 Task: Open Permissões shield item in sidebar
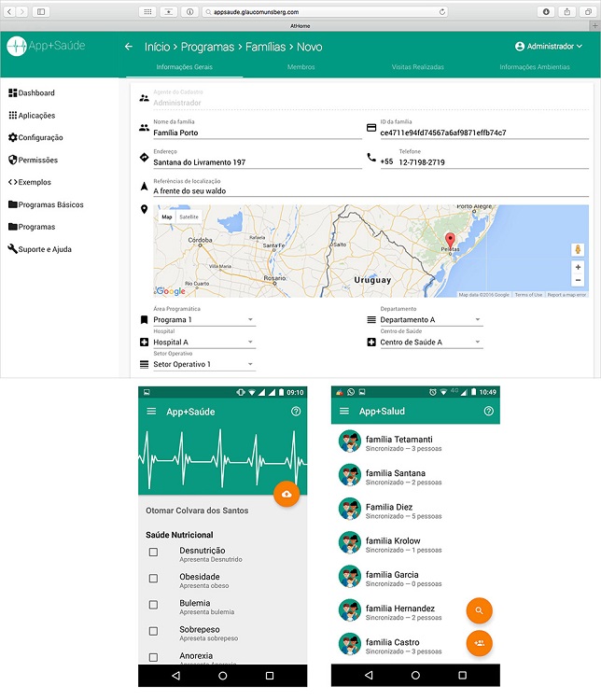pyautogui.click(x=33, y=160)
